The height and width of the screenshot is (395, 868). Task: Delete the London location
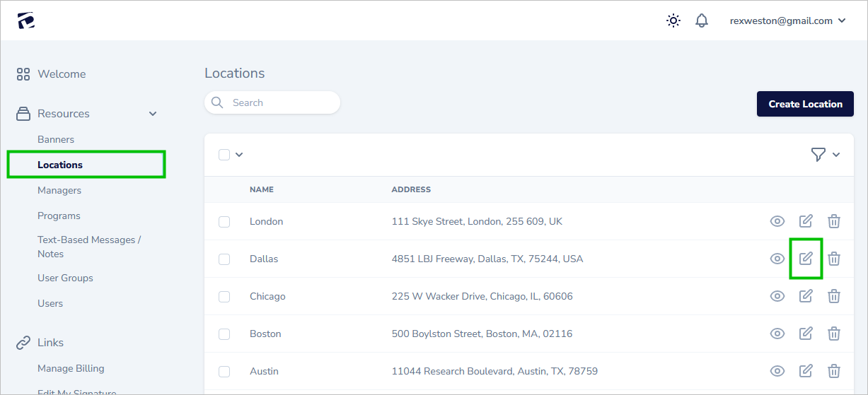(834, 221)
